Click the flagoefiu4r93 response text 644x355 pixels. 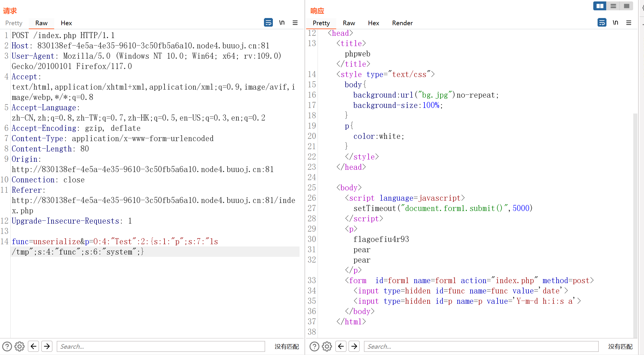click(381, 239)
